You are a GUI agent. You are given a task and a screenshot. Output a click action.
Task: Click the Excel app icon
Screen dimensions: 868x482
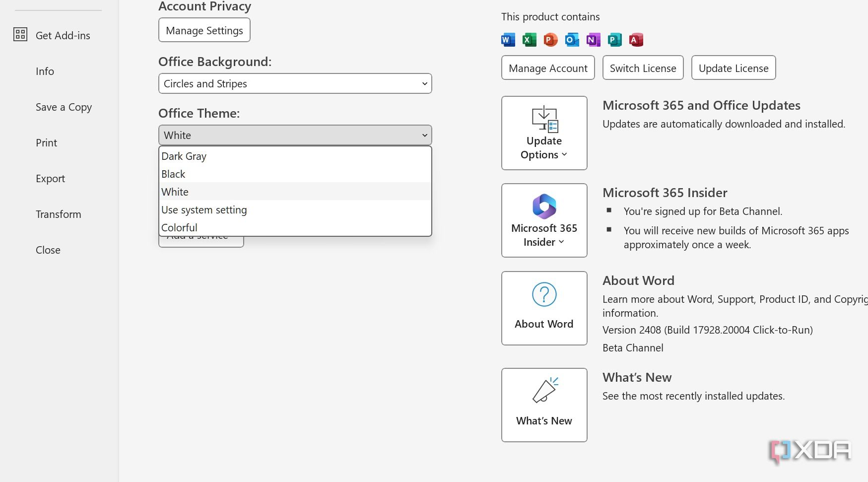point(529,40)
